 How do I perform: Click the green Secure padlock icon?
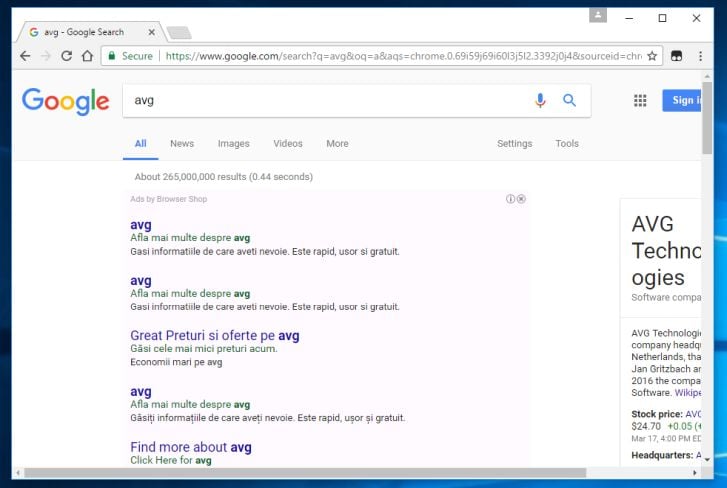tap(111, 56)
